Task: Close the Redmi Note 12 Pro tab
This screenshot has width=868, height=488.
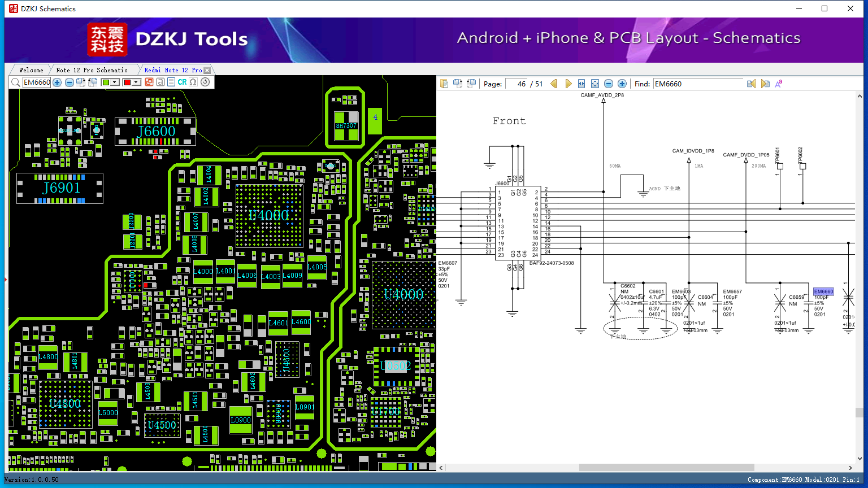Action: click(x=207, y=70)
